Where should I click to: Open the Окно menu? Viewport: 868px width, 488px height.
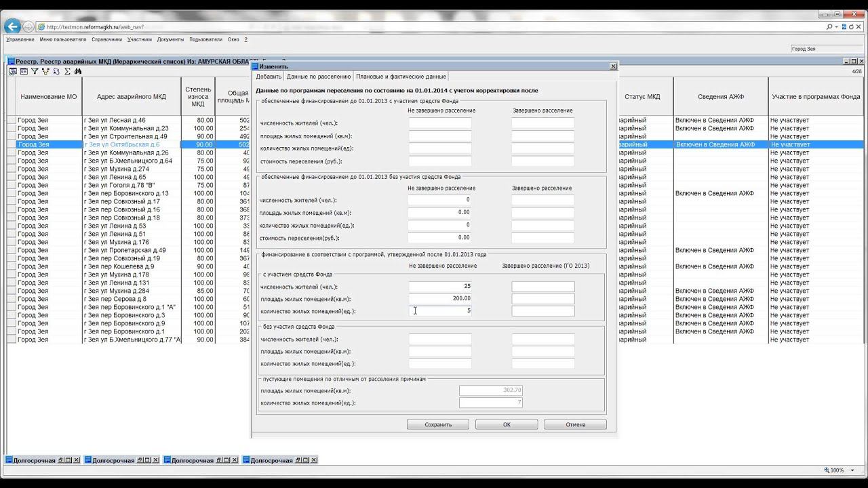coord(233,39)
